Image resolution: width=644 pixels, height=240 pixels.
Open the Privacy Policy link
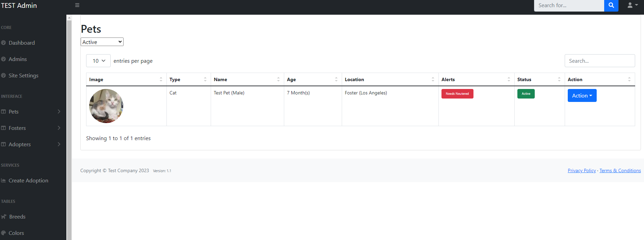(581, 170)
